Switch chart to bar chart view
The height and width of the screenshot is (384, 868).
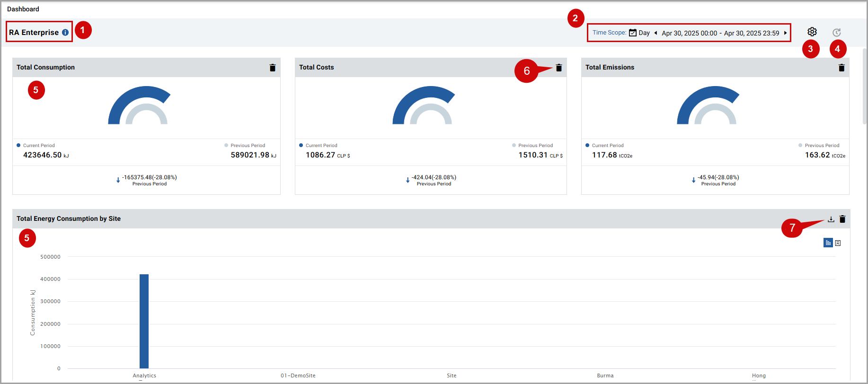828,243
